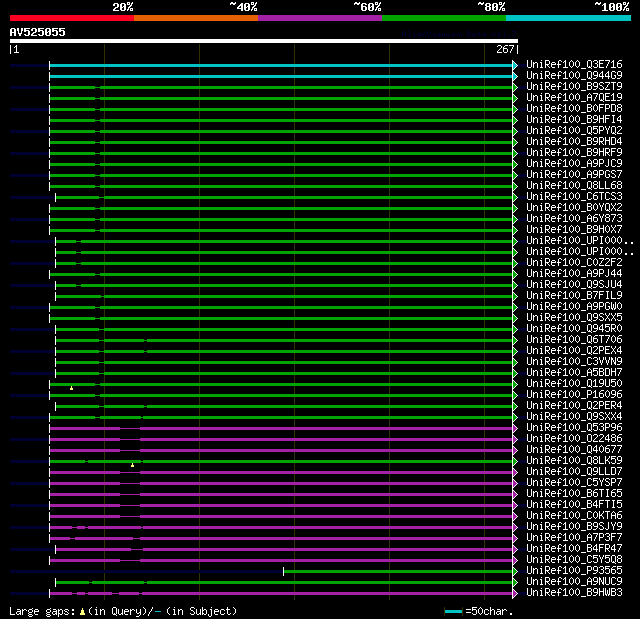The image size is (640, 619).
Task: Select UniRef100_P93565 label
Action: 574,571
